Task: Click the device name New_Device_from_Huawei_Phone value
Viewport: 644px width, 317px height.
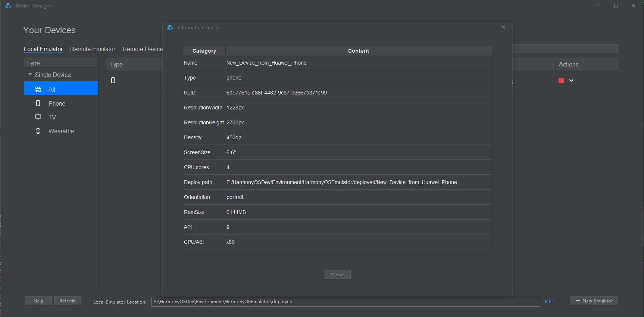Action: [266, 63]
